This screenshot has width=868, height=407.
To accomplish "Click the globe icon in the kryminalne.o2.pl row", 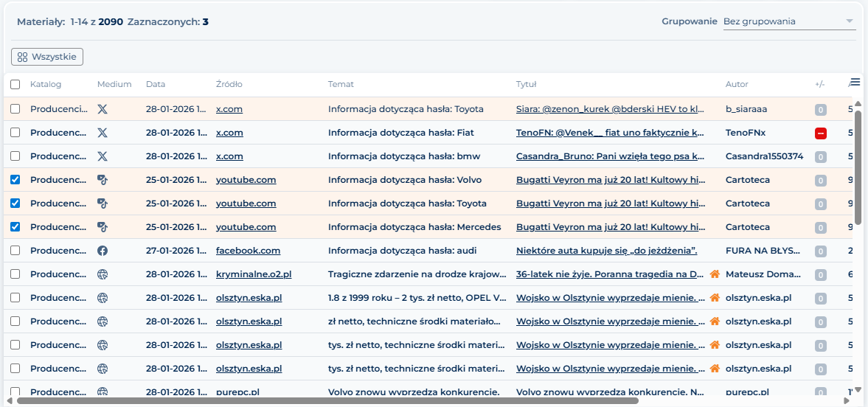I will click(103, 274).
